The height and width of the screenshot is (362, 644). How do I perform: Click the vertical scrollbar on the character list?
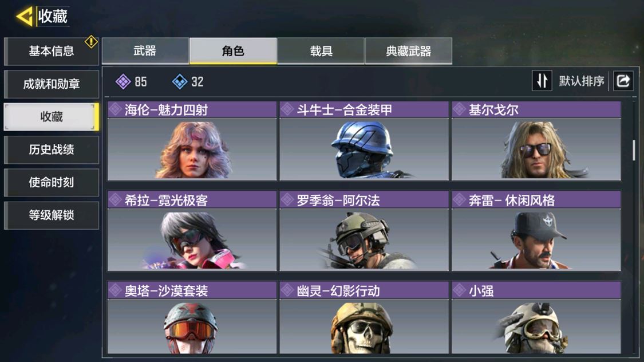click(x=634, y=150)
